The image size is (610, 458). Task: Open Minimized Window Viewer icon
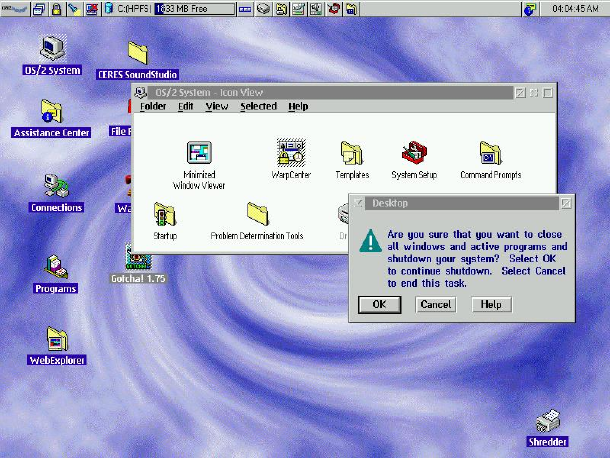199,165
